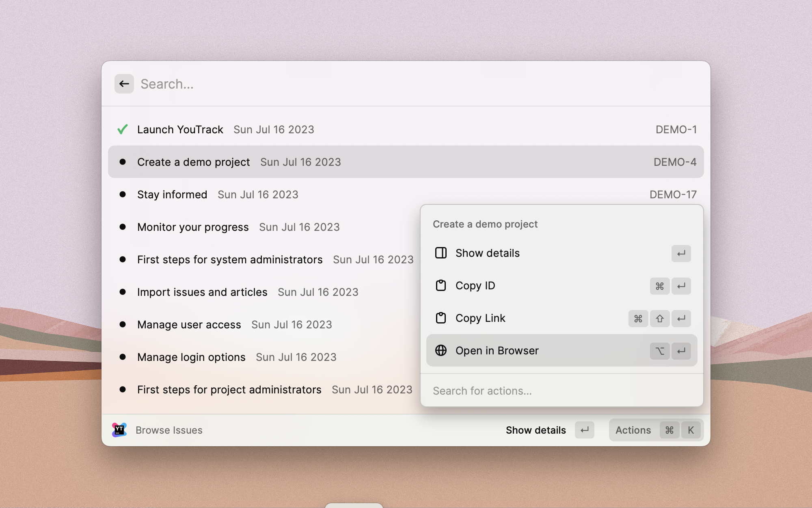Image resolution: width=812 pixels, height=508 pixels.
Task: Click the date beside Stay informed
Action: (x=258, y=194)
